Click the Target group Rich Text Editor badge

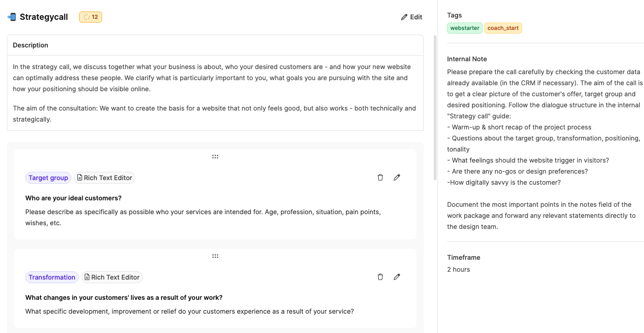104,178
